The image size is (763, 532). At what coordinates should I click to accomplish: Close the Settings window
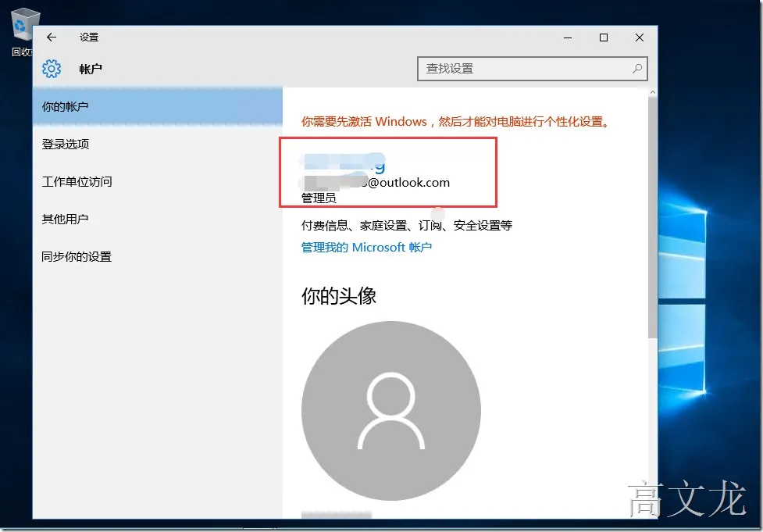pyautogui.click(x=640, y=37)
